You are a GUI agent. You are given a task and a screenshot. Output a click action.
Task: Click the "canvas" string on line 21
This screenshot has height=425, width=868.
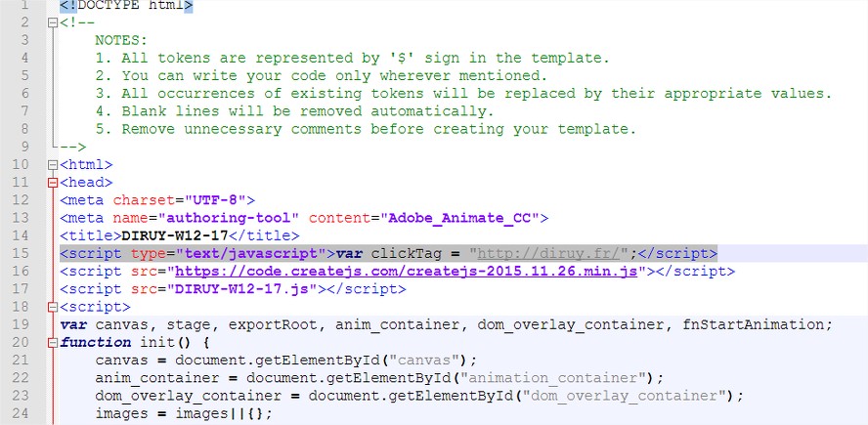tap(424, 361)
